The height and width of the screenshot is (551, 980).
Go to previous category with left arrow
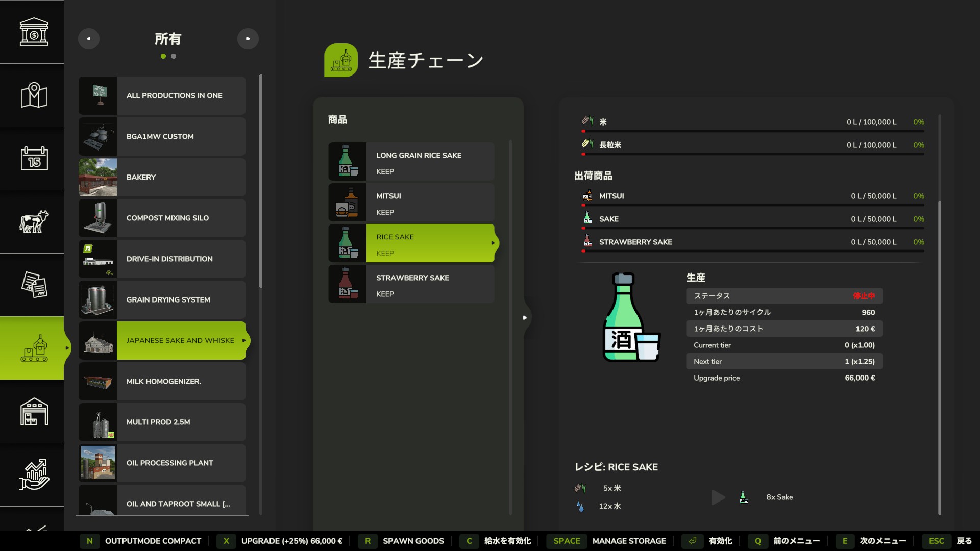[89, 39]
